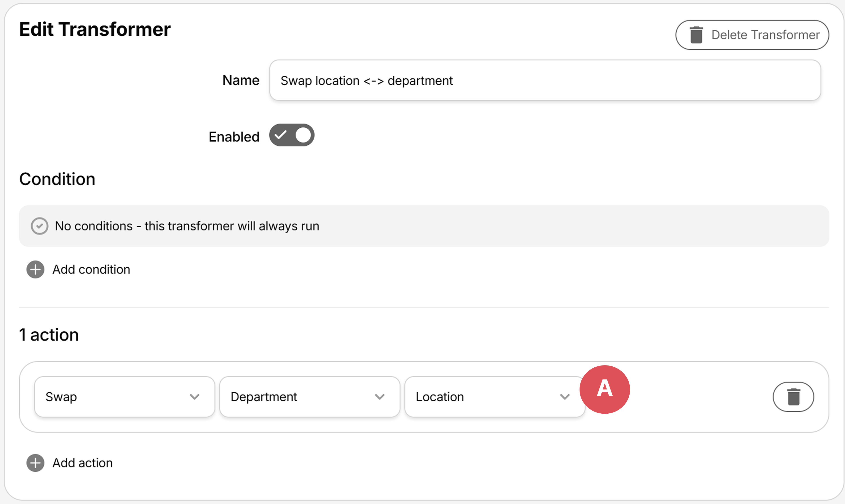Viewport: 845px width, 504px height.
Task: Click the trash icon in Delete Transformer
Action: 696,35
